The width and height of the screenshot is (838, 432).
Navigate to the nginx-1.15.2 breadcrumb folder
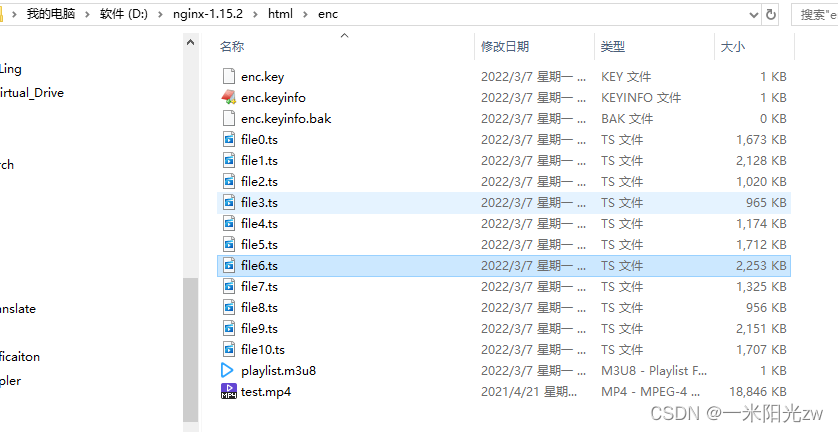coord(207,14)
